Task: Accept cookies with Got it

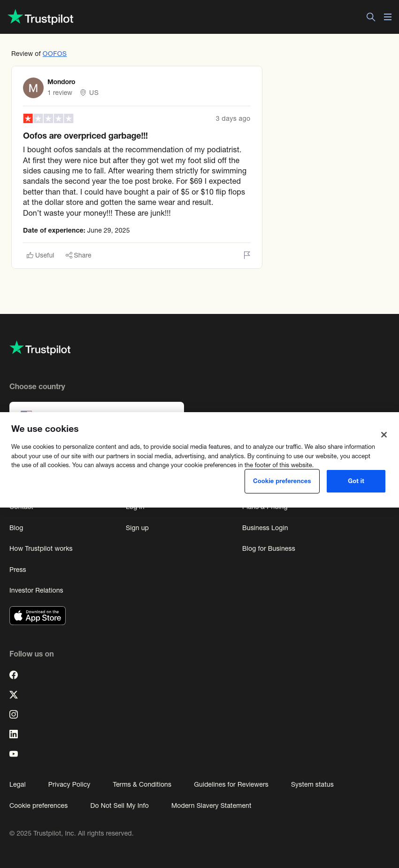Action: pyautogui.click(x=356, y=481)
